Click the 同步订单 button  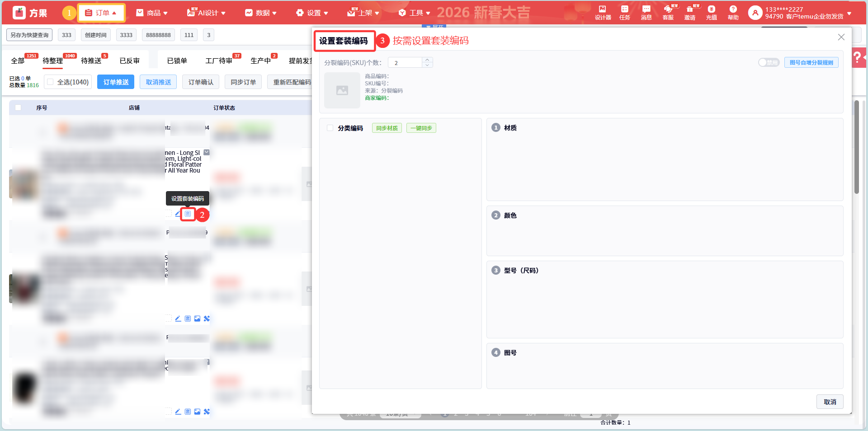243,82
